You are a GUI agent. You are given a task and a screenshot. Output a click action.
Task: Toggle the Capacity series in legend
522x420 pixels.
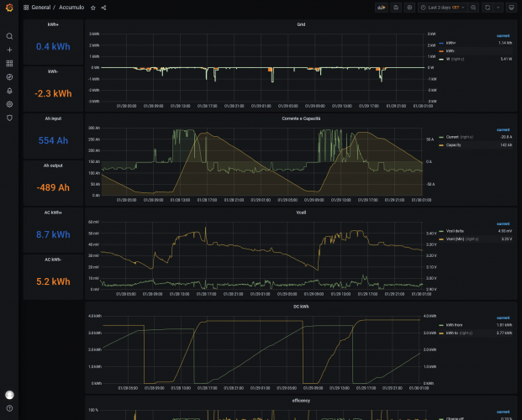point(456,145)
